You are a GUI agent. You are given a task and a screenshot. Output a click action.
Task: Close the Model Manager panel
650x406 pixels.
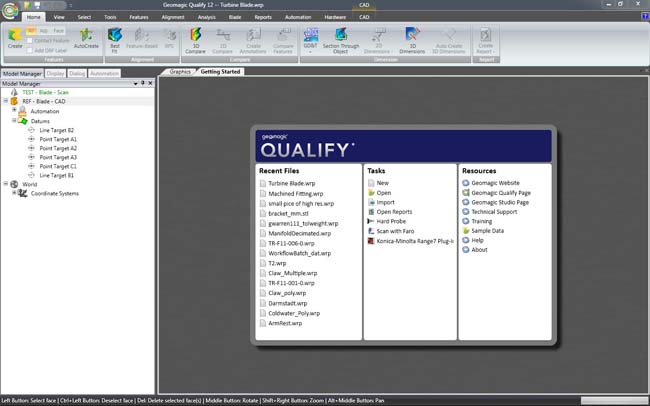pyautogui.click(x=150, y=83)
